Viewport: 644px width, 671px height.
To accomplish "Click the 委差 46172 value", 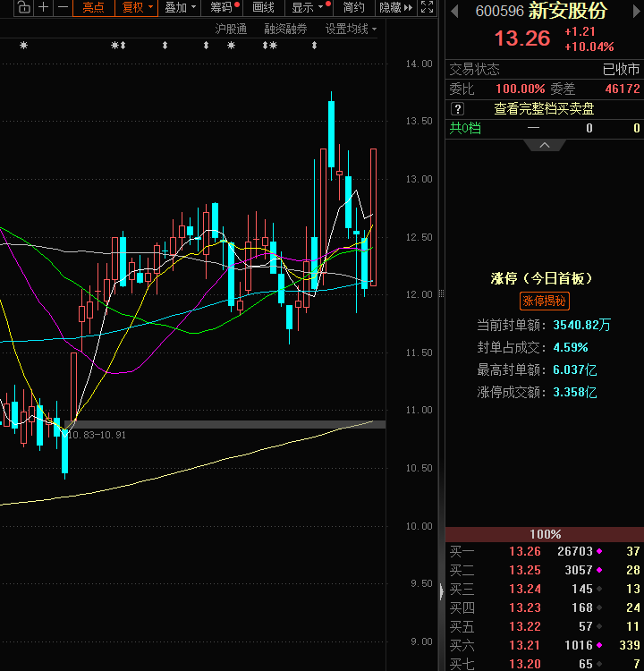I will 623,89.
